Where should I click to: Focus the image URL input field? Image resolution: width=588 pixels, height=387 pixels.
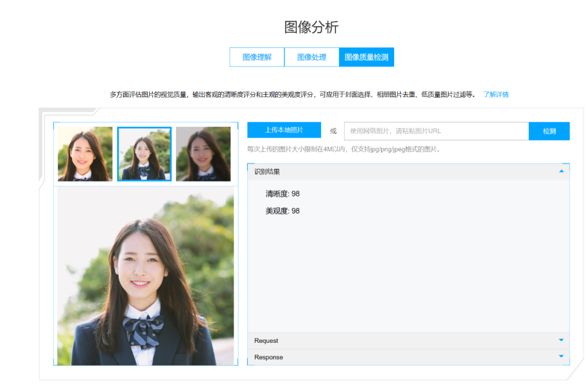[x=437, y=131]
